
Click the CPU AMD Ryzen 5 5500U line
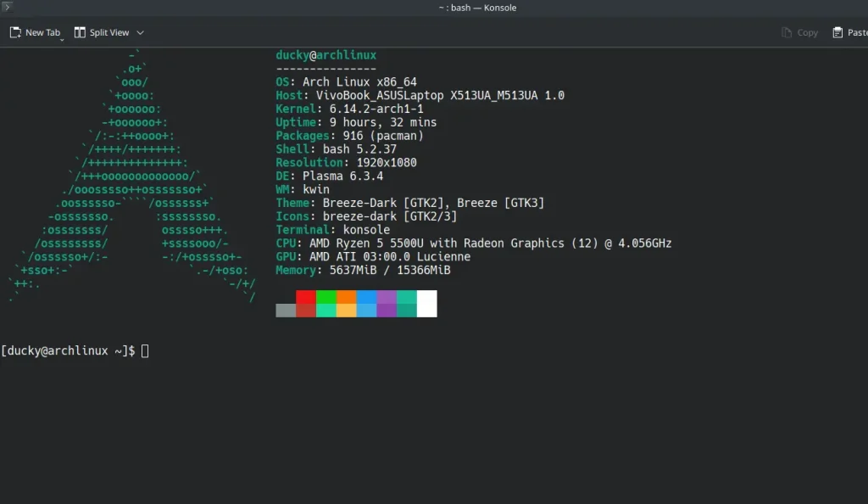point(474,244)
